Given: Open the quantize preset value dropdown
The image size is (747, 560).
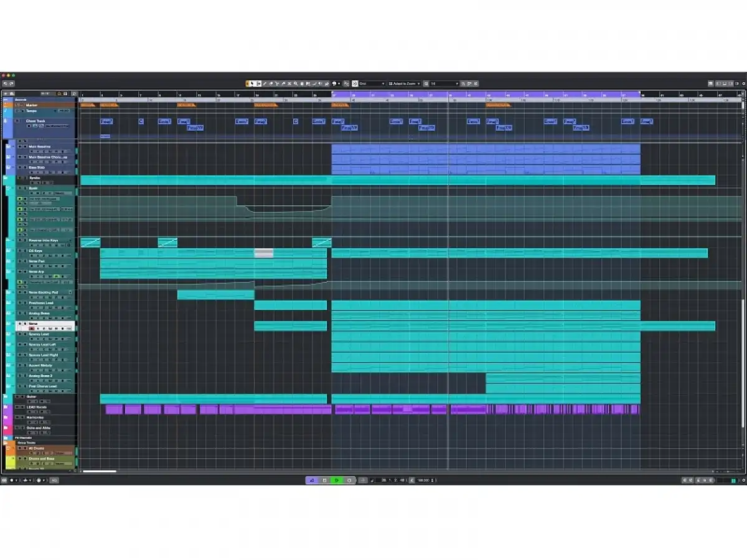Looking at the screenshot, I should [444, 83].
